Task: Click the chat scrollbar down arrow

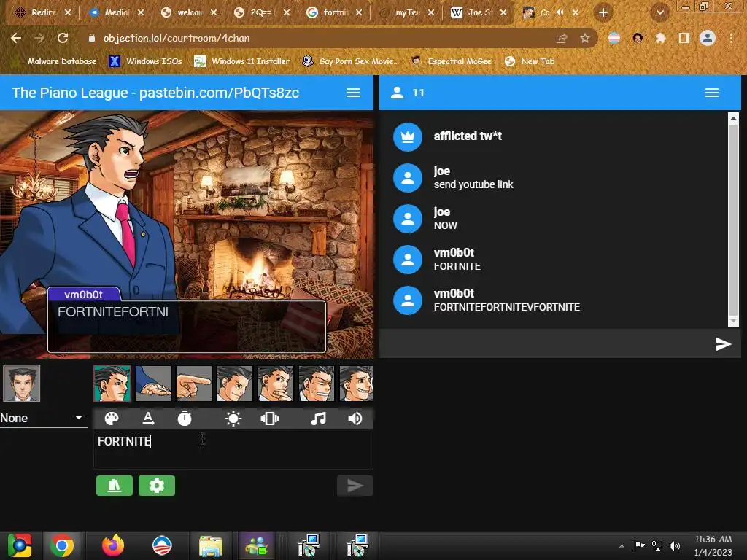Action: (733, 322)
